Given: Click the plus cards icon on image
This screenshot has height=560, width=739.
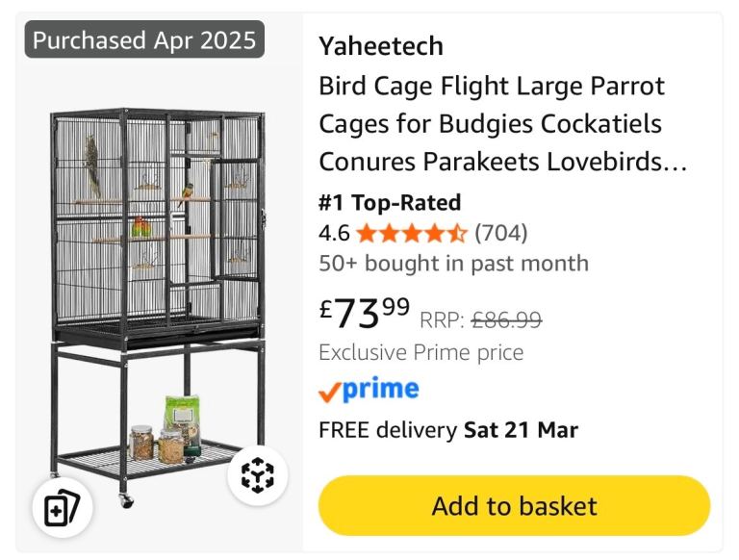Looking at the screenshot, I should pyautogui.click(x=62, y=508).
